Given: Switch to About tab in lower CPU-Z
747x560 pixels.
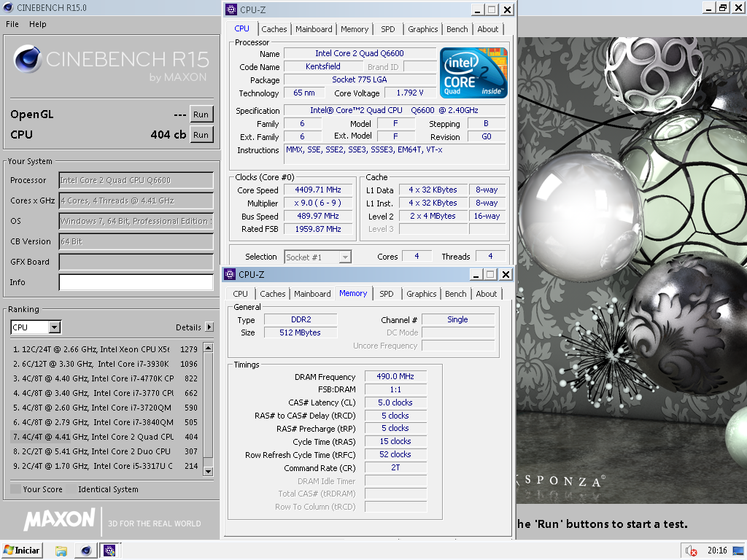Looking at the screenshot, I should pos(487,294).
